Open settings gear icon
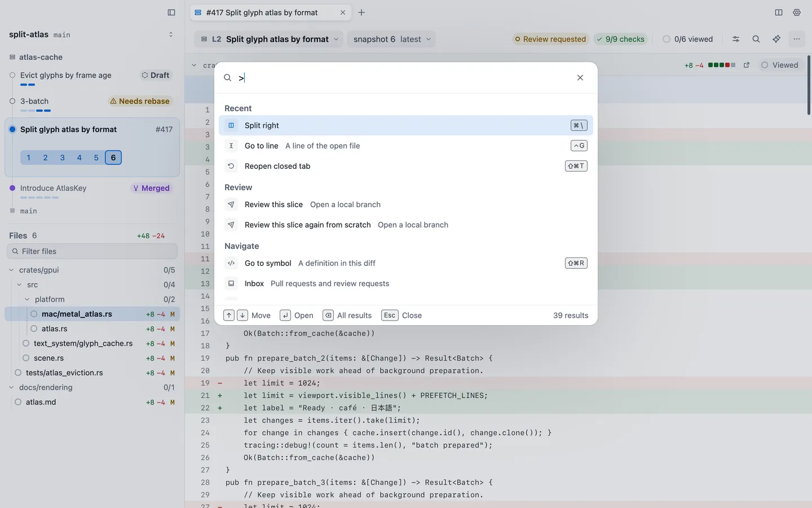812x508 pixels. [x=797, y=12]
